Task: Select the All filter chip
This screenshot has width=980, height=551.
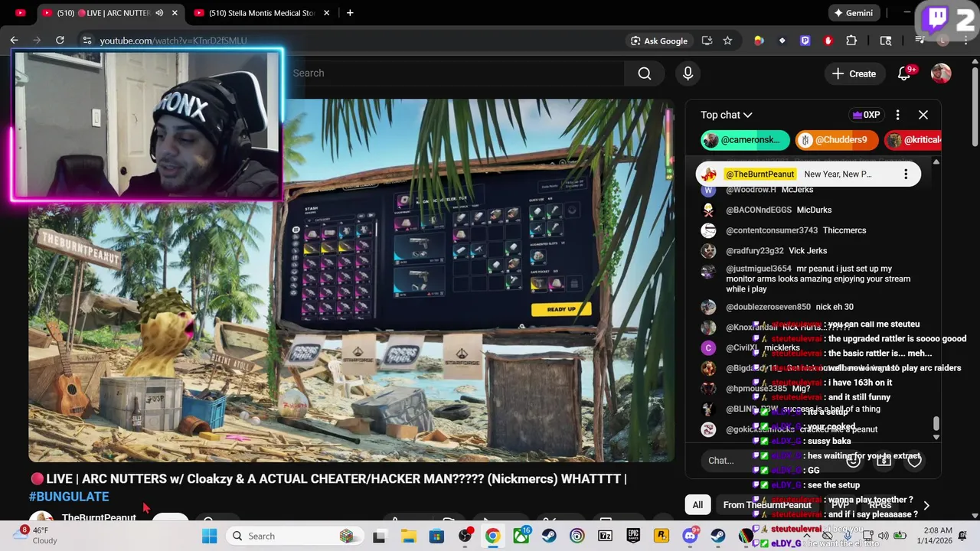Action: [x=697, y=504]
